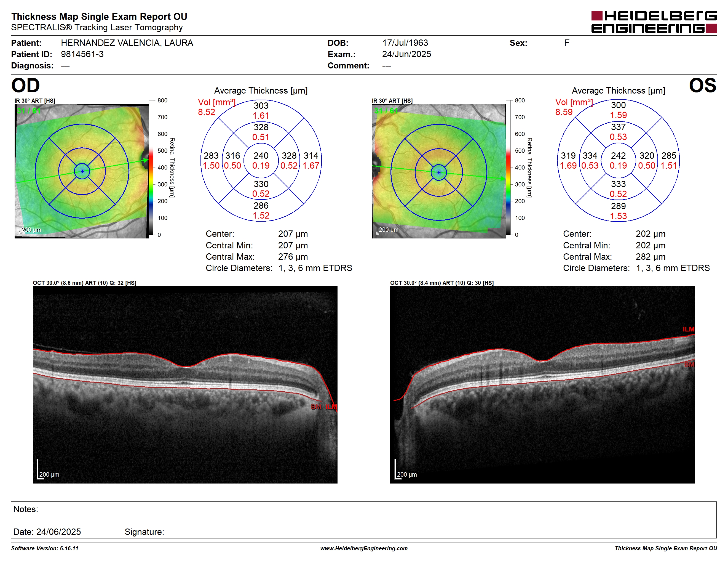This screenshot has height=563, width=728.
Task: Click OS Center value 202 µm
Action: (651, 234)
